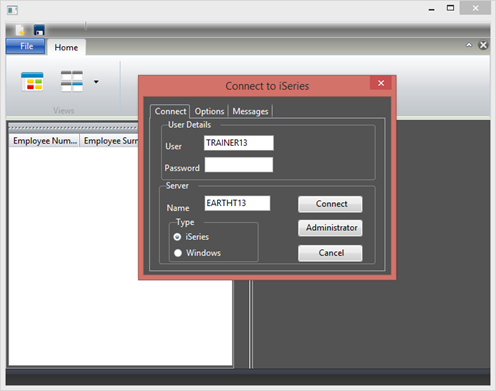Screen dimensions: 496x391
Task: Click the Connect button
Action: click(x=330, y=204)
